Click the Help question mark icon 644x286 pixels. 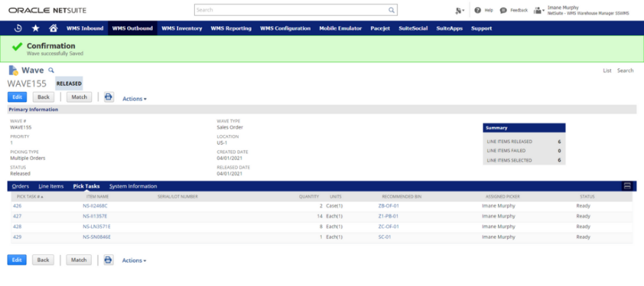tap(478, 11)
